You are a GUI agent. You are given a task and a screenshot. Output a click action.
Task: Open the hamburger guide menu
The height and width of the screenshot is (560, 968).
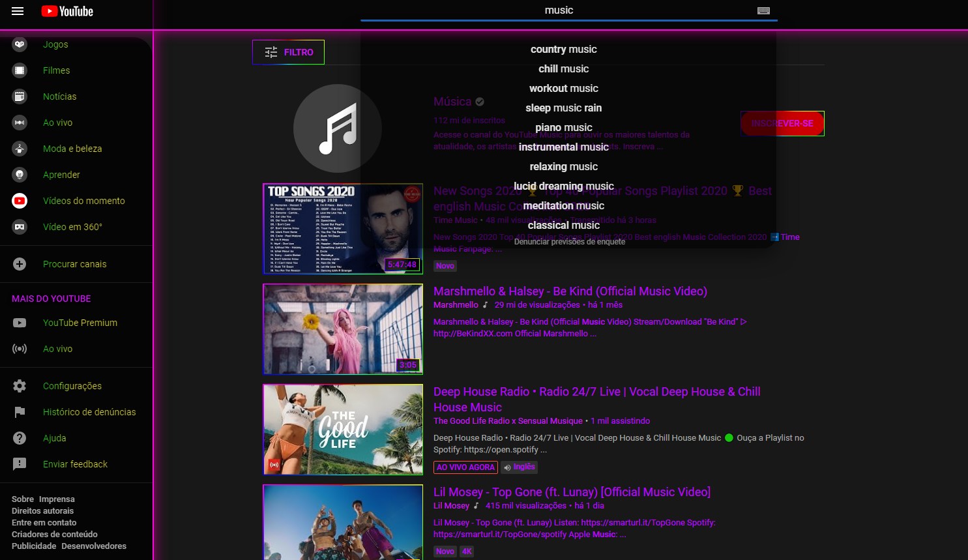coord(18,11)
